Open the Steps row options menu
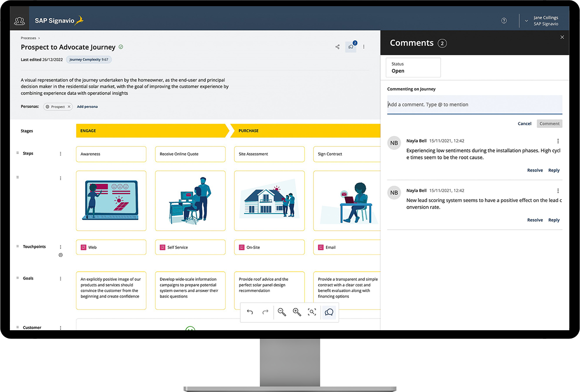 tap(60, 153)
